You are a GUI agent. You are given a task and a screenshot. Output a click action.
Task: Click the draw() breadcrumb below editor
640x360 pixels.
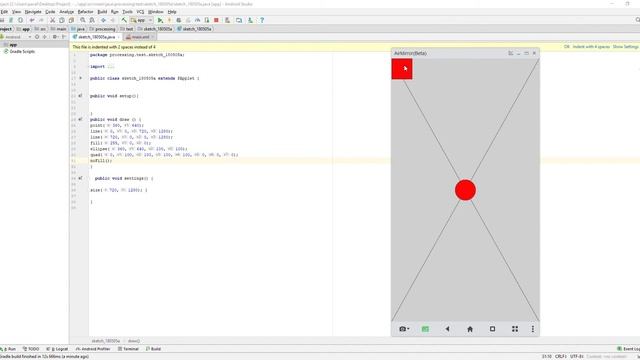(134, 341)
